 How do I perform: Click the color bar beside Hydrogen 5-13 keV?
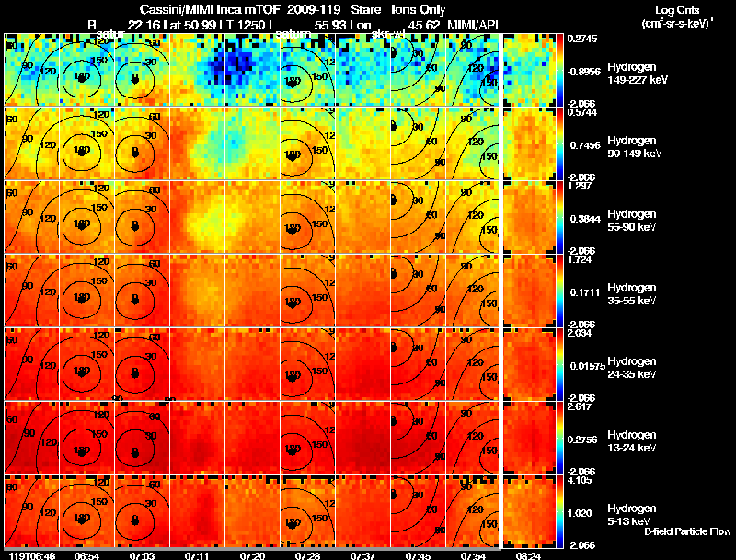[559, 511]
